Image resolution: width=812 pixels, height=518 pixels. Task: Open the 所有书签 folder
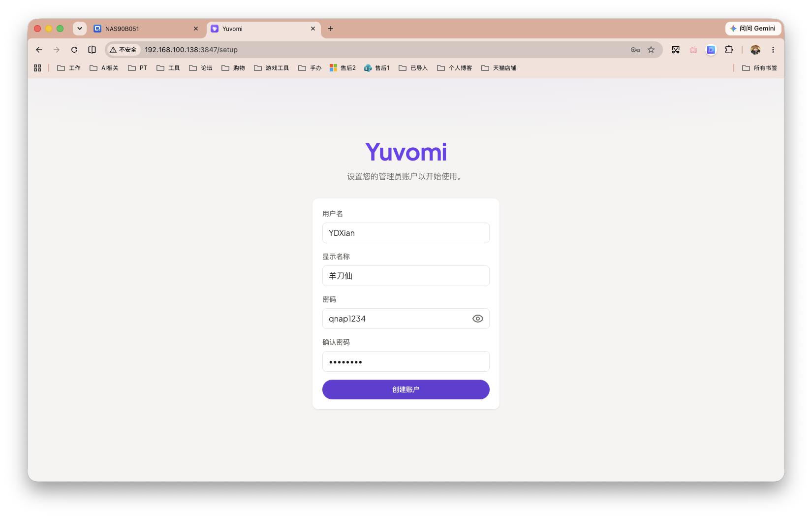coord(760,68)
